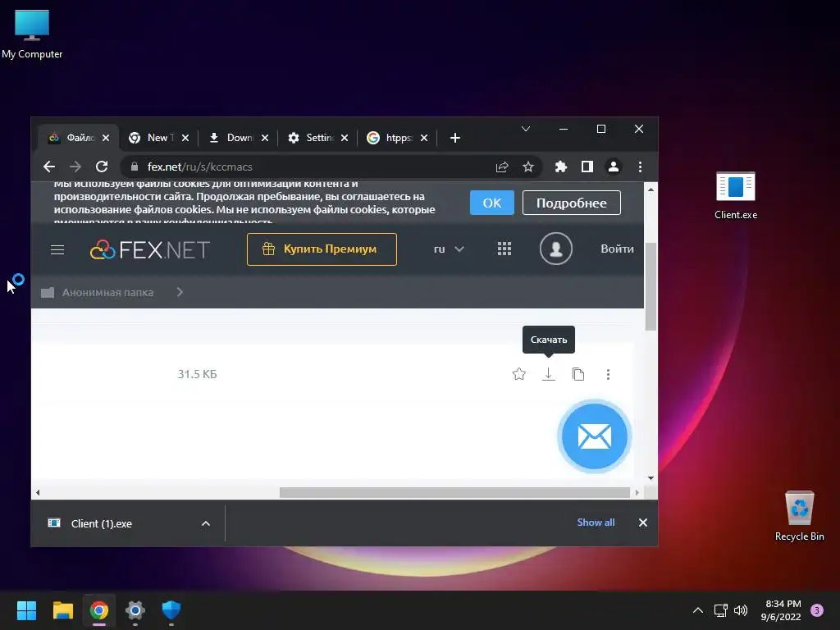The image size is (840, 630).
Task: Click the Войти login link
Action: click(x=617, y=249)
